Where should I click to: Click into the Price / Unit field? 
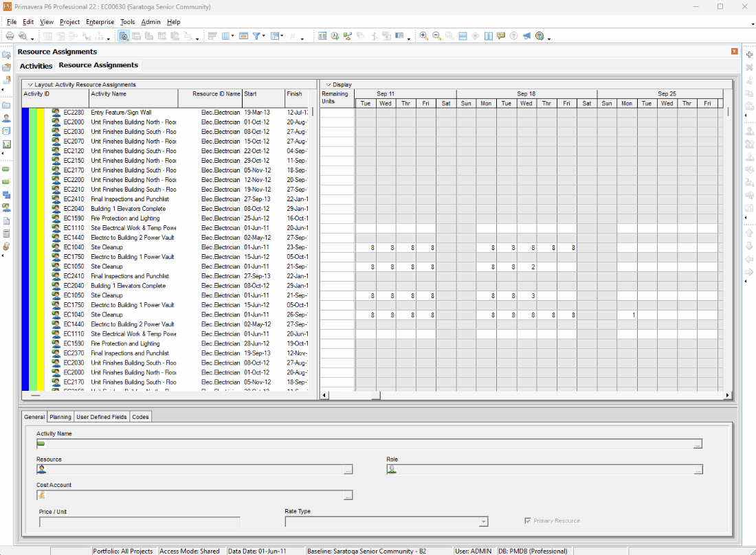coord(140,522)
